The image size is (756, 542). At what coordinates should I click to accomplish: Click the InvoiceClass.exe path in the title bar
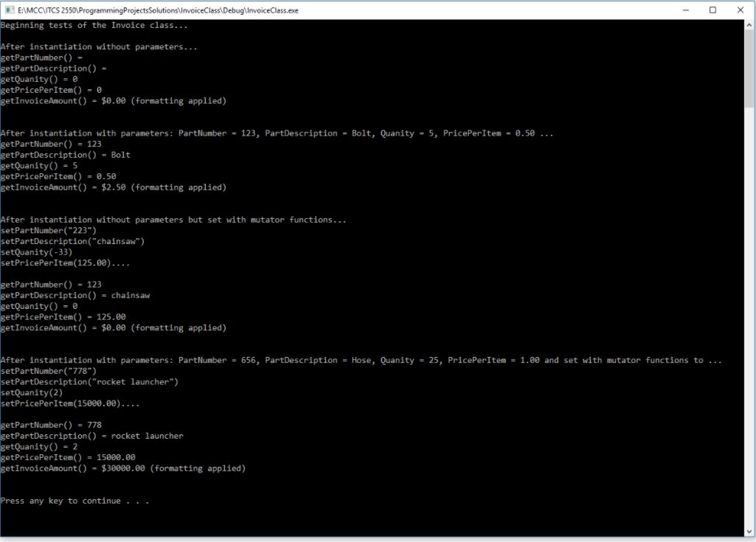pos(158,10)
